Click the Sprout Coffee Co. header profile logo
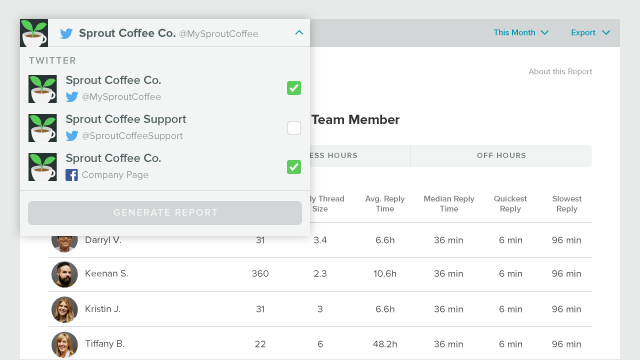 point(34,33)
